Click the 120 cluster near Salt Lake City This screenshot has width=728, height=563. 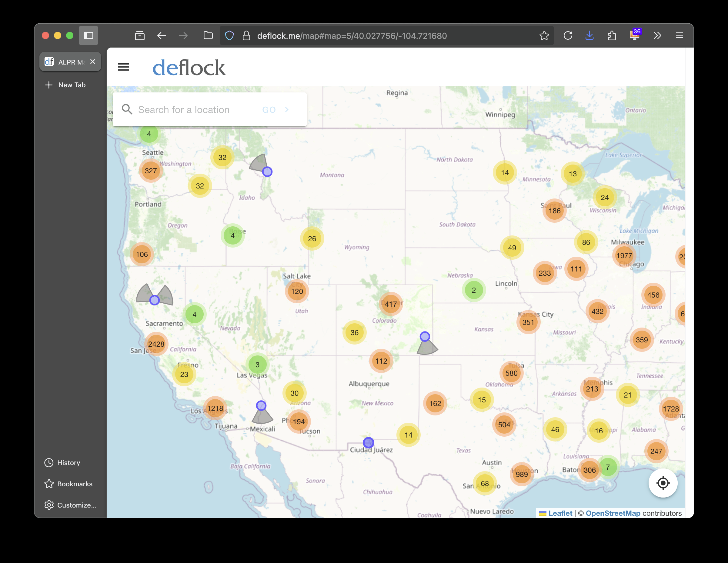(x=297, y=292)
